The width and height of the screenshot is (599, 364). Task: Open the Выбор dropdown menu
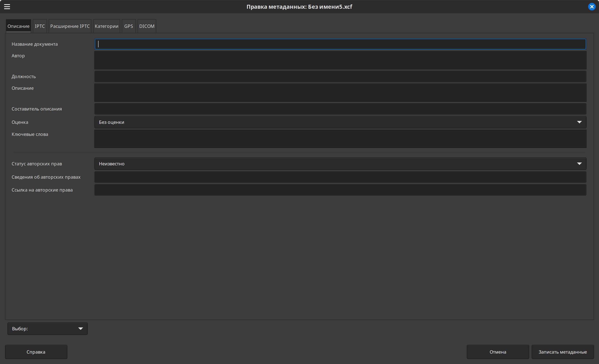pyautogui.click(x=47, y=328)
